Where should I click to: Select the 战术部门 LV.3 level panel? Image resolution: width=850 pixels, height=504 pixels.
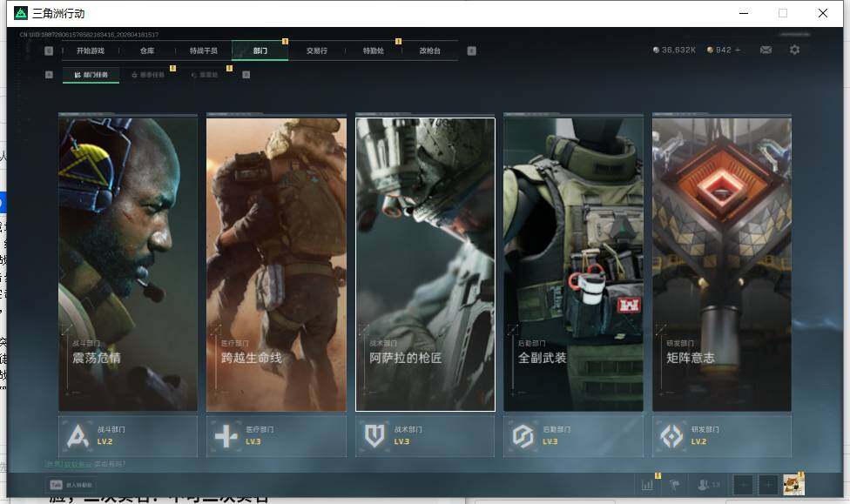click(x=425, y=436)
